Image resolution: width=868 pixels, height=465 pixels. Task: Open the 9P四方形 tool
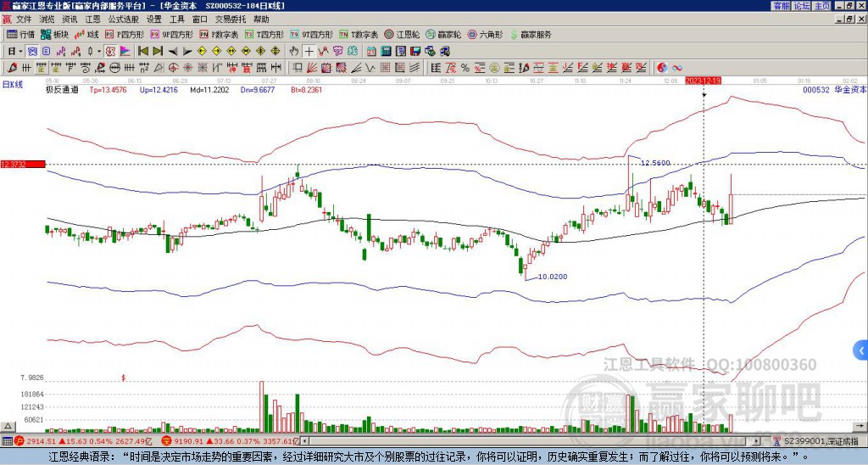(x=171, y=34)
